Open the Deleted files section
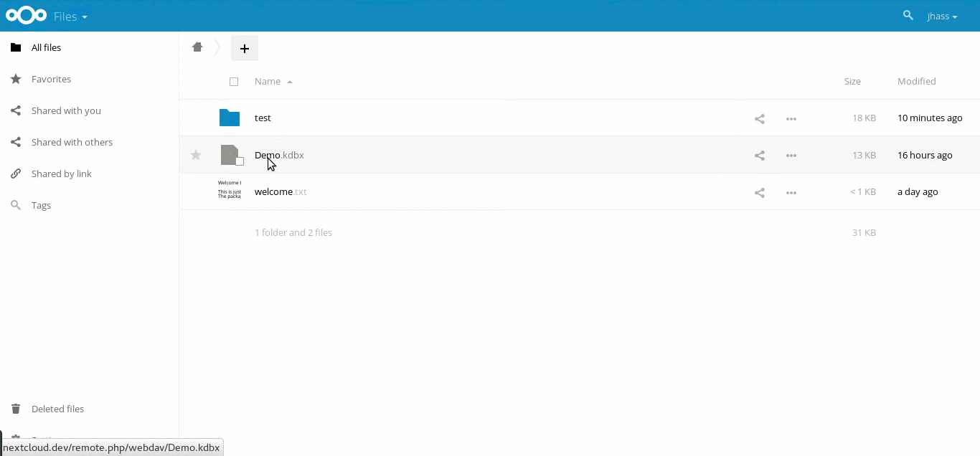Screen dimensions: 980x456 (57, 409)
